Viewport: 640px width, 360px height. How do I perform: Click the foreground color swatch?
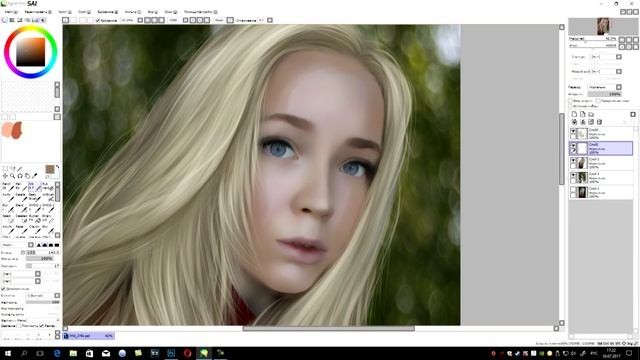pyautogui.click(x=50, y=169)
